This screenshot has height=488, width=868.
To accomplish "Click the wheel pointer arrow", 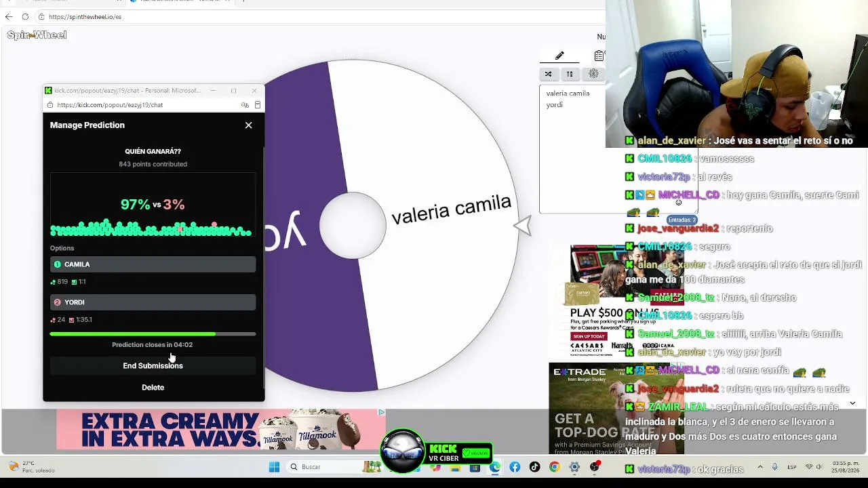I will tap(522, 226).
